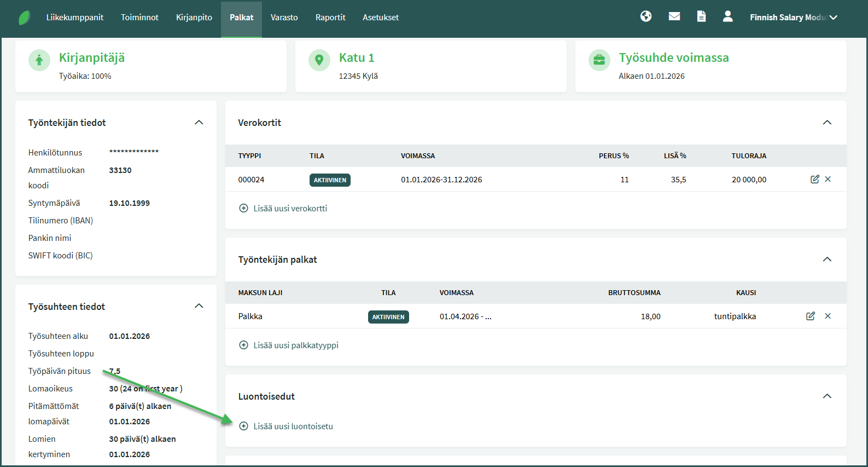
Task: Click the briefcase Työsuhde voimassa icon
Action: (599, 60)
